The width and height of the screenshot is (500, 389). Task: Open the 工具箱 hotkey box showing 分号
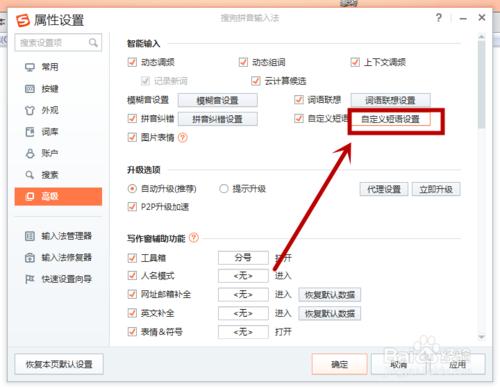point(243,258)
